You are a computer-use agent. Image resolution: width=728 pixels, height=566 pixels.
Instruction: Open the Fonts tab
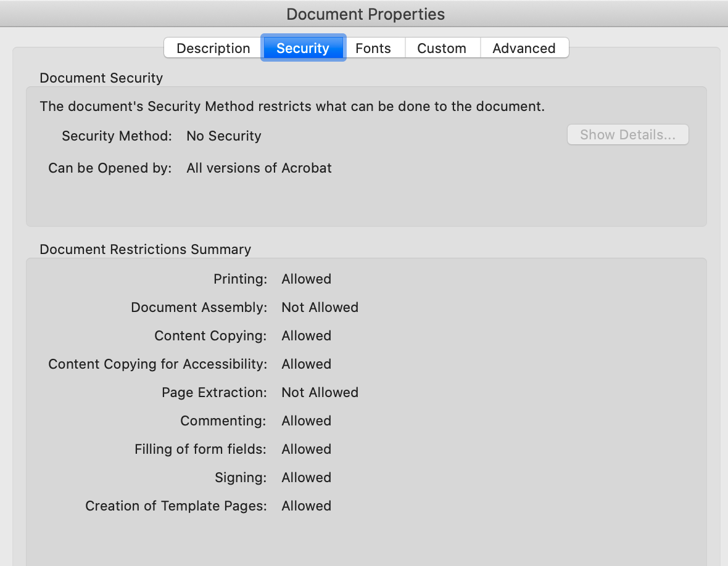tap(373, 47)
